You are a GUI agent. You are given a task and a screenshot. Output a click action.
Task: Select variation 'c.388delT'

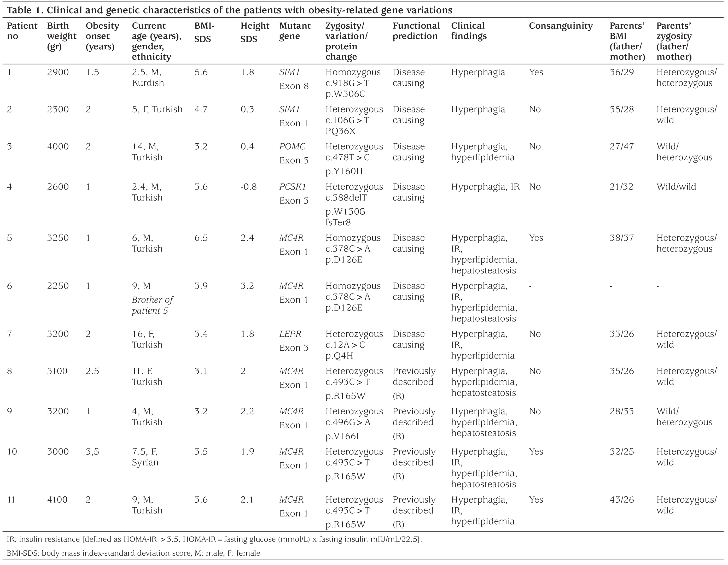346,198
